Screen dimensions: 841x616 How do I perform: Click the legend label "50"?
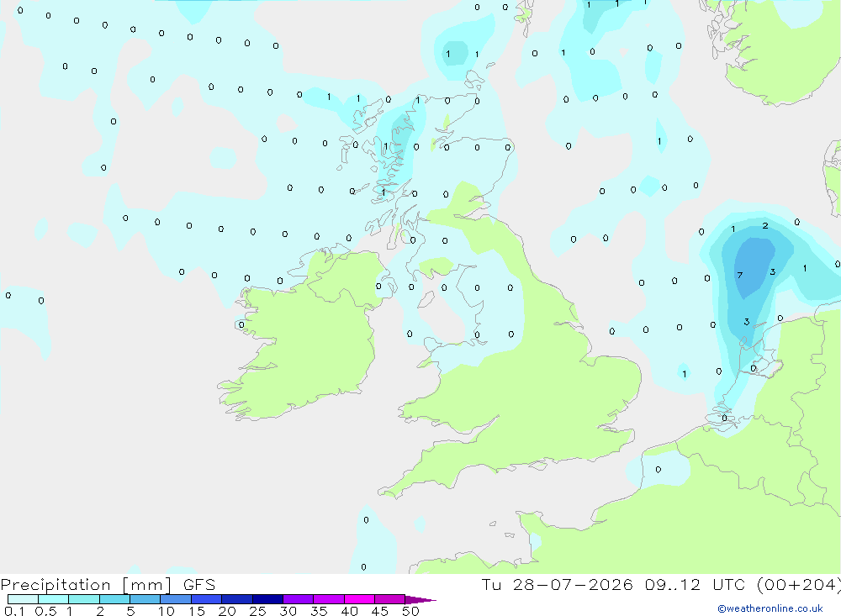tap(411, 611)
